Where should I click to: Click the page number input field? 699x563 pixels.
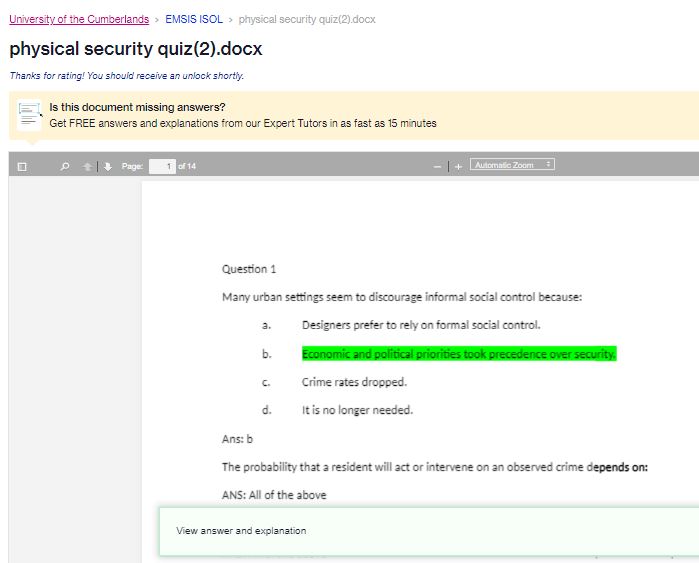coord(162,166)
